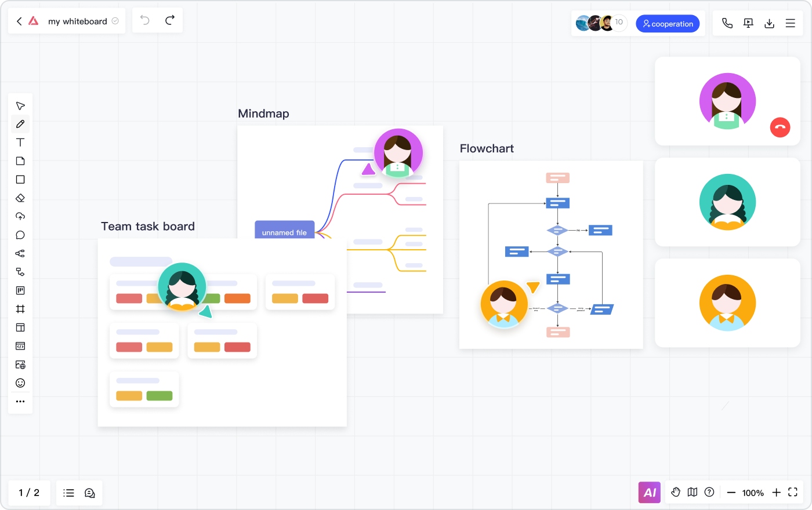812x510 pixels.
Task: Toggle the hand pan mode
Action: click(676, 492)
